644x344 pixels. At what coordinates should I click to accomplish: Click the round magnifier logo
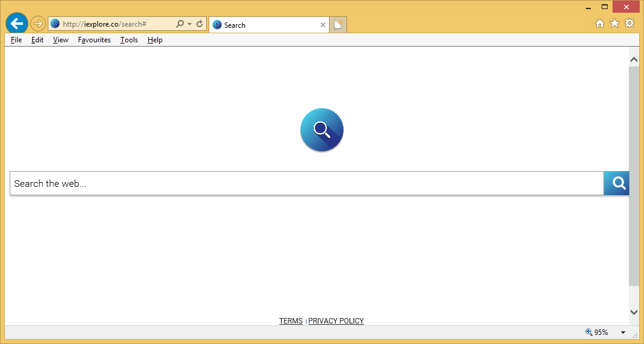point(322,130)
